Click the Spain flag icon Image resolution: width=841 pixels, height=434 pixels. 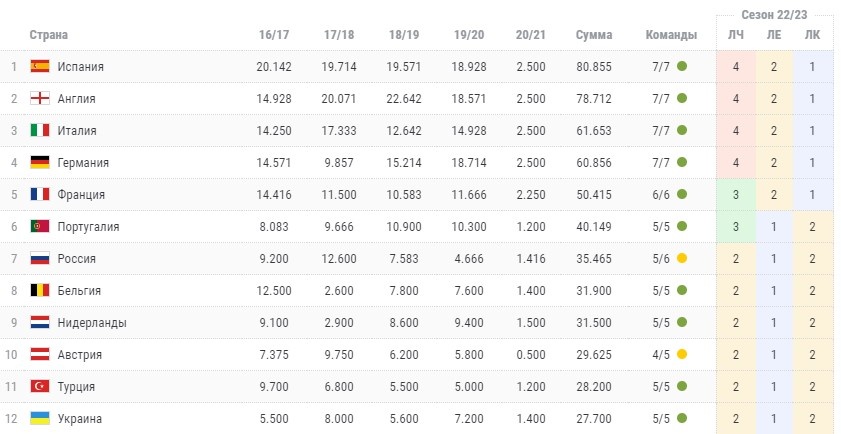pos(40,67)
